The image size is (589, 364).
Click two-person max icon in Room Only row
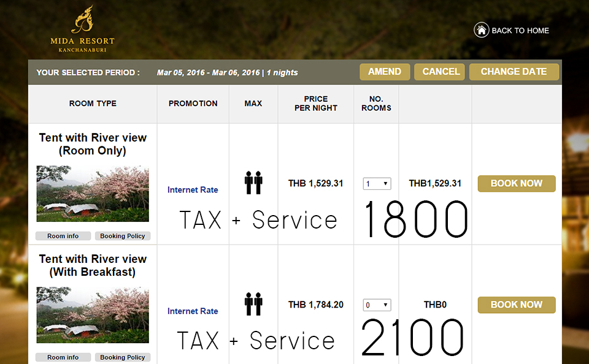253,183
